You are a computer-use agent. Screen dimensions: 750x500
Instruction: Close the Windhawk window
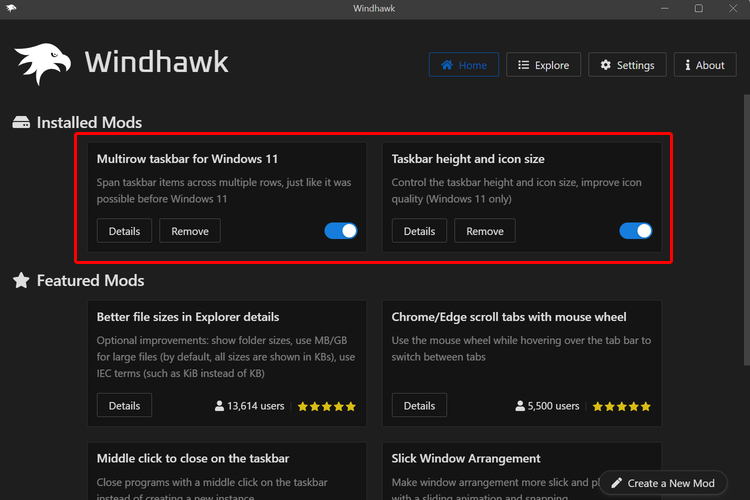733,8
